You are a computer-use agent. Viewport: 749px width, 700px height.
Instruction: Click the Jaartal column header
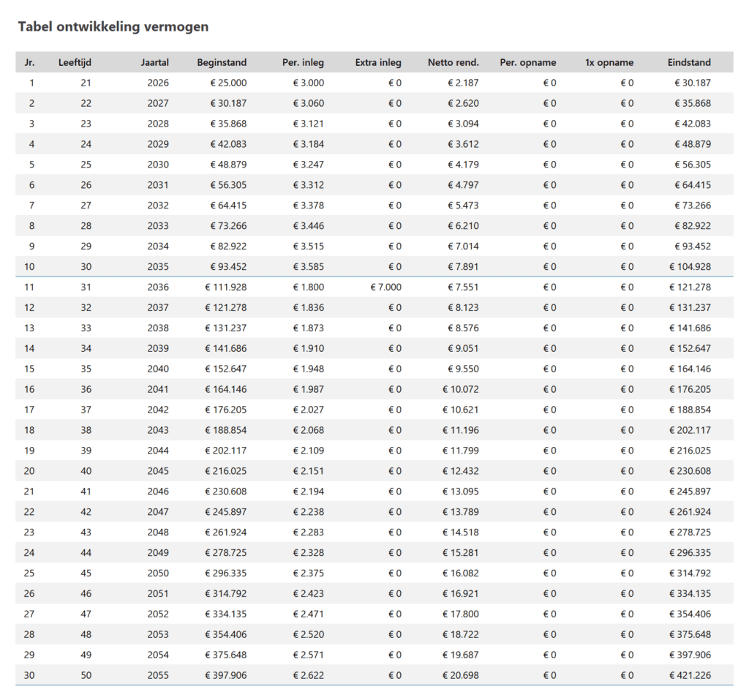click(x=154, y=62)
